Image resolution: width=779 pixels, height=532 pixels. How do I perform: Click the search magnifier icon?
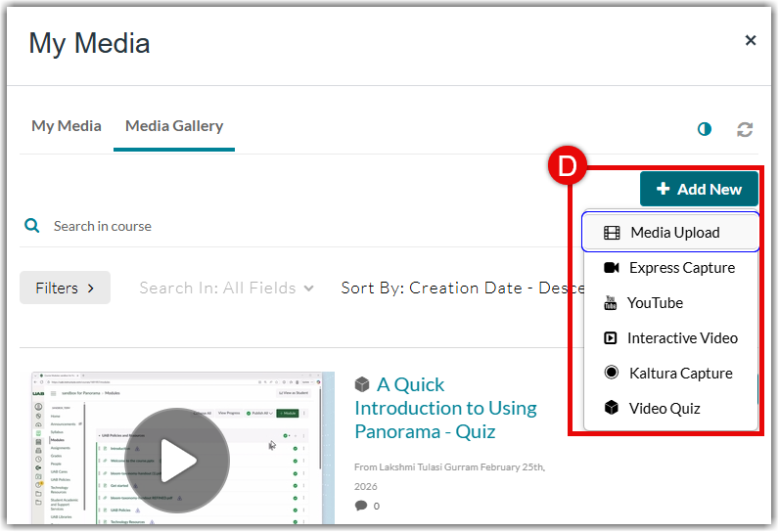31,226
